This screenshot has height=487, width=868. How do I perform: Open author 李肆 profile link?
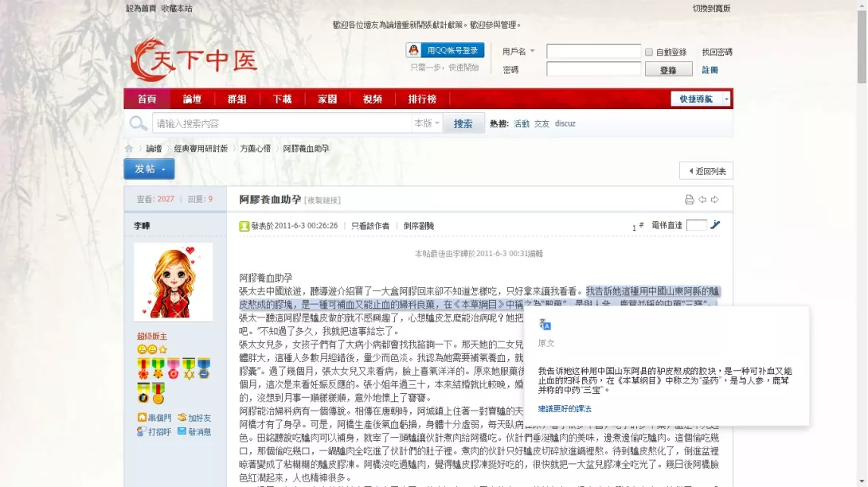(142, 226)
